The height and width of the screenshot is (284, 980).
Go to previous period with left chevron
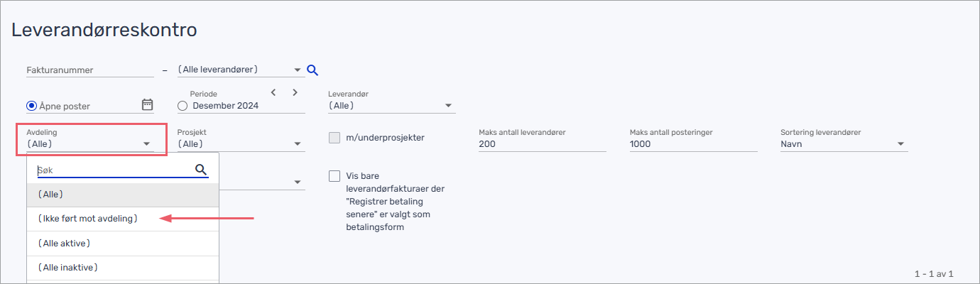point(273,92)
